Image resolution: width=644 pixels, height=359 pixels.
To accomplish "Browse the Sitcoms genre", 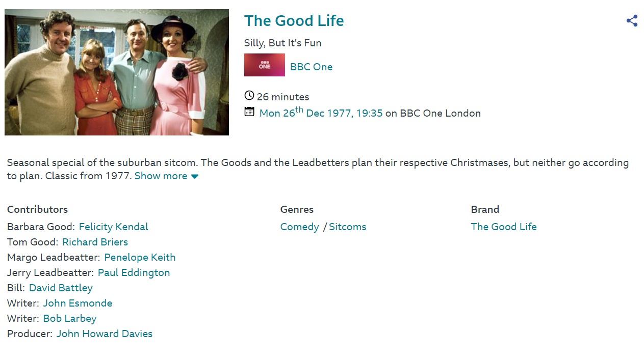I will [x=347, y=227].
